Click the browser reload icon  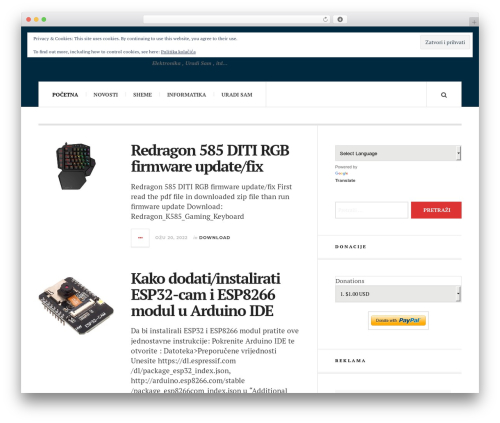pos(325,19)
